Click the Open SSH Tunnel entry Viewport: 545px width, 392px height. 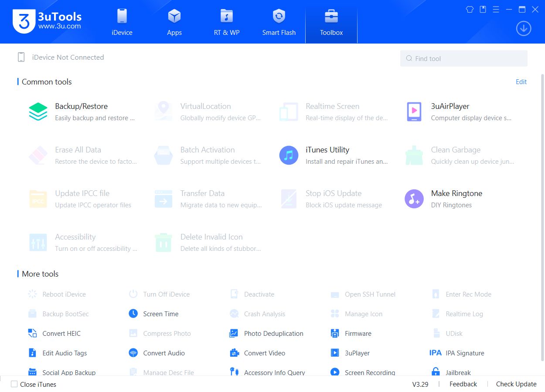363,294
